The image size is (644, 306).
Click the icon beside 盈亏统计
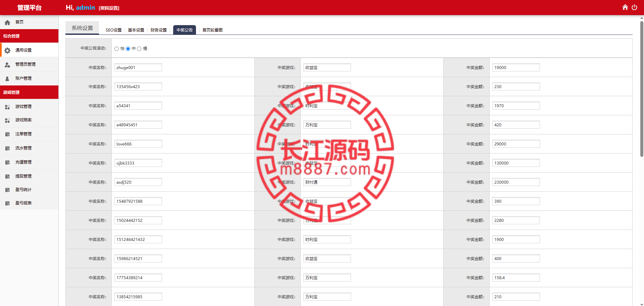7,190
